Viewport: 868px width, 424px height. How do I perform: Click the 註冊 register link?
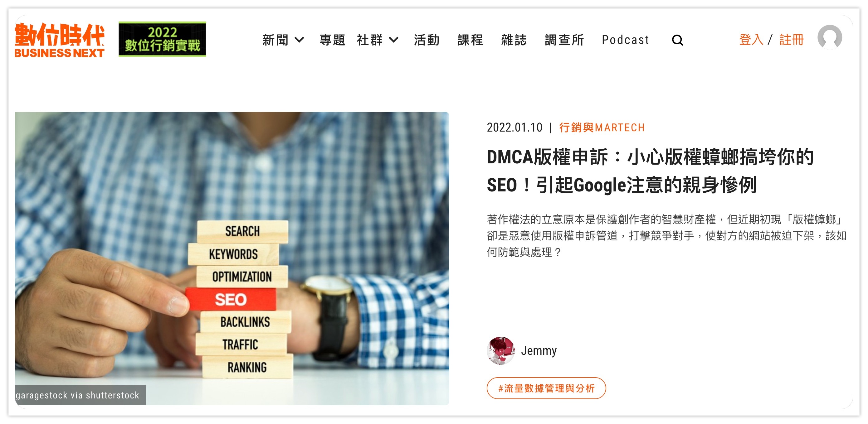(792, 40)
